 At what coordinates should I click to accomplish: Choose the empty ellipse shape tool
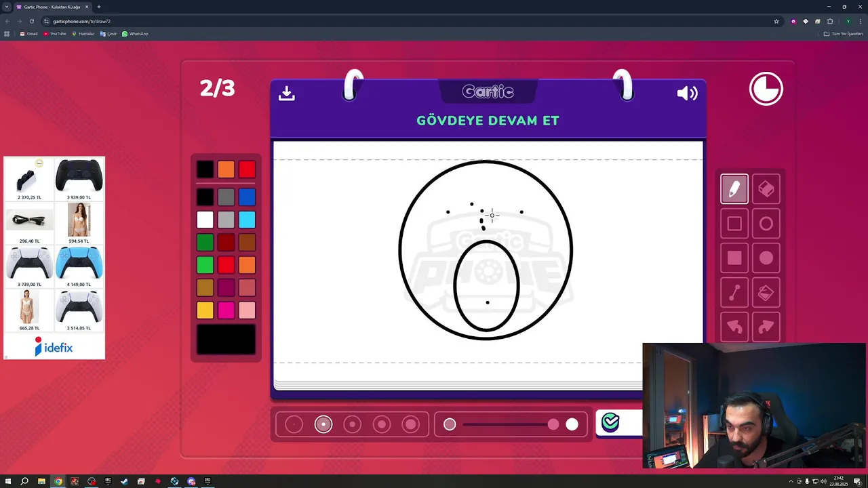(766, 224)
